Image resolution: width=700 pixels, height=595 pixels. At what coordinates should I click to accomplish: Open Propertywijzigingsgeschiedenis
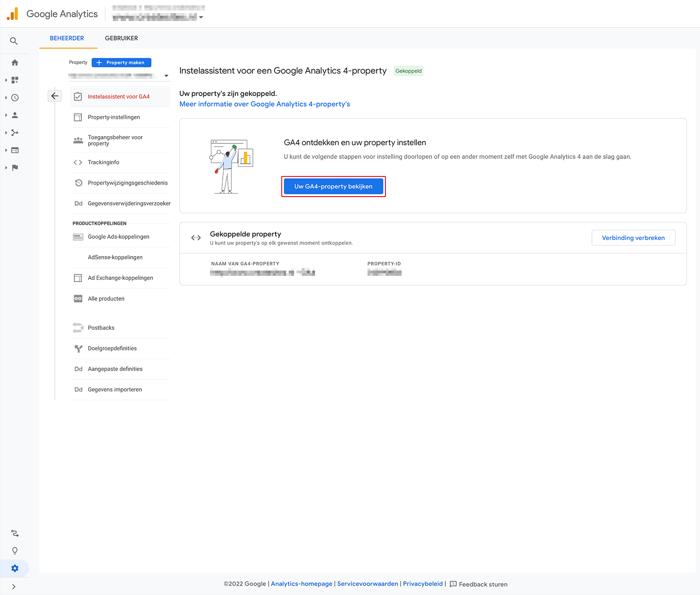pos(120,183)
